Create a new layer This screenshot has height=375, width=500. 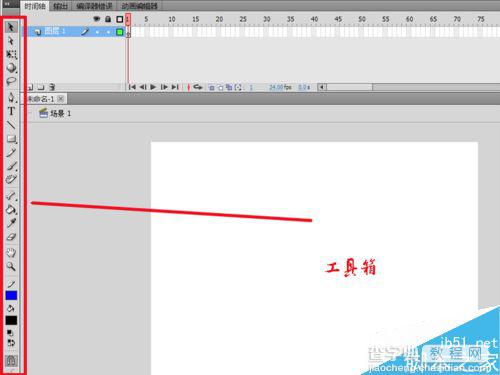click(x=30, y=87)
